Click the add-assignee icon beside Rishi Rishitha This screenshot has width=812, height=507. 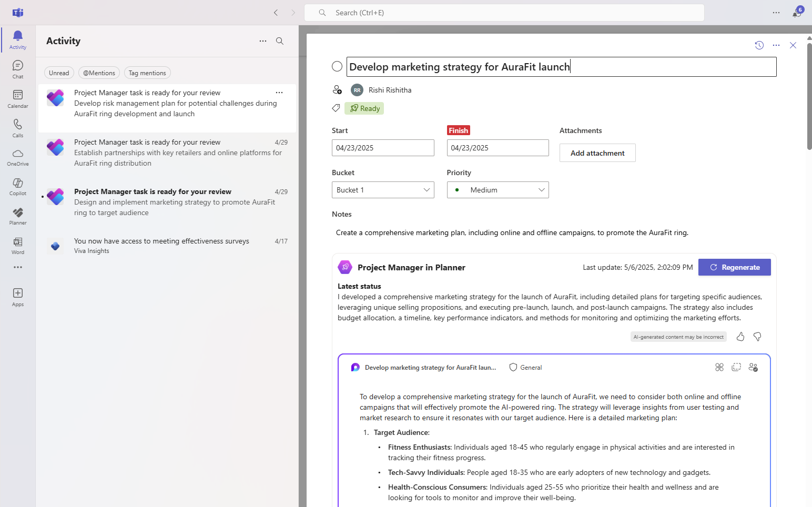(x=337, y=89)
